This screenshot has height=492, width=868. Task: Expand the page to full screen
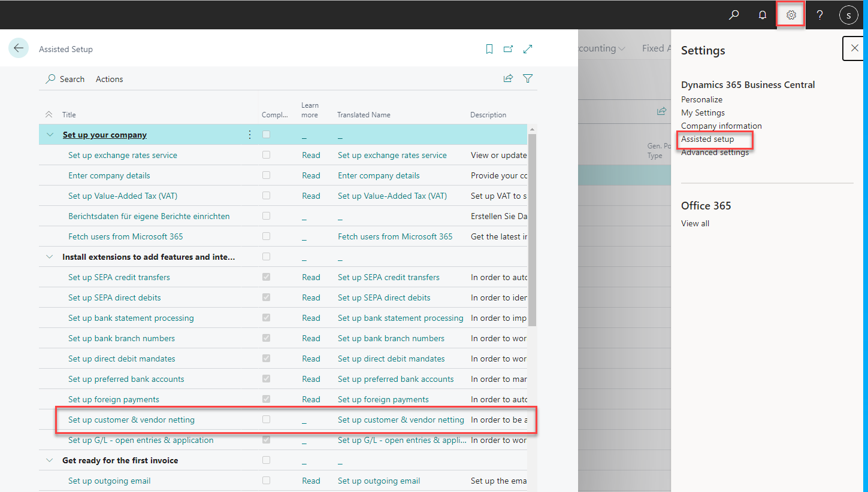[x=527, y=48]
